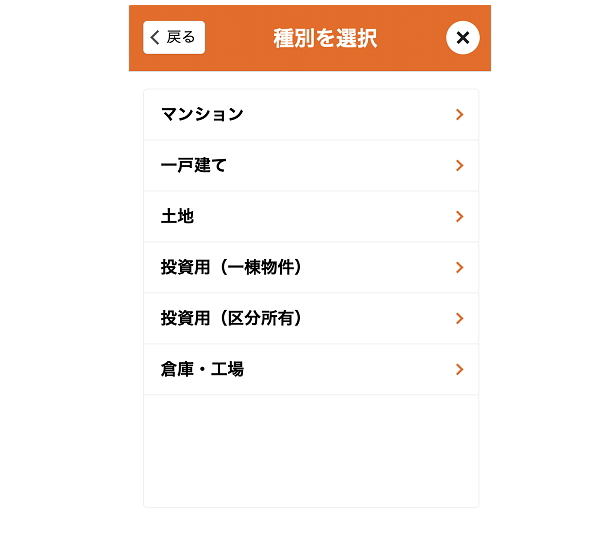Tap the chevron icon beside 倉庫・工場
The width and height of the screenshot is (603, 537).
click(x=460, y=369)
